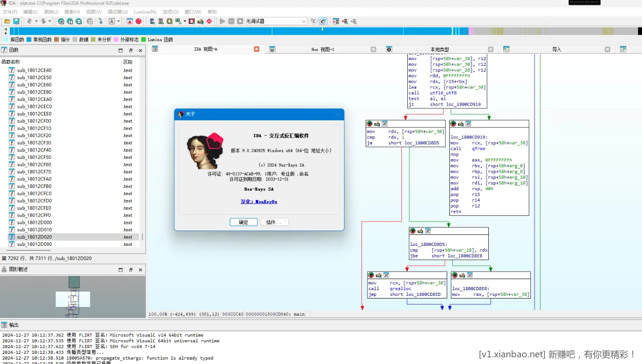Toggle the highlighted 'C' sync toolbar button
The image size is (642, 364).
pyautogui.click(x=323, y=21)
